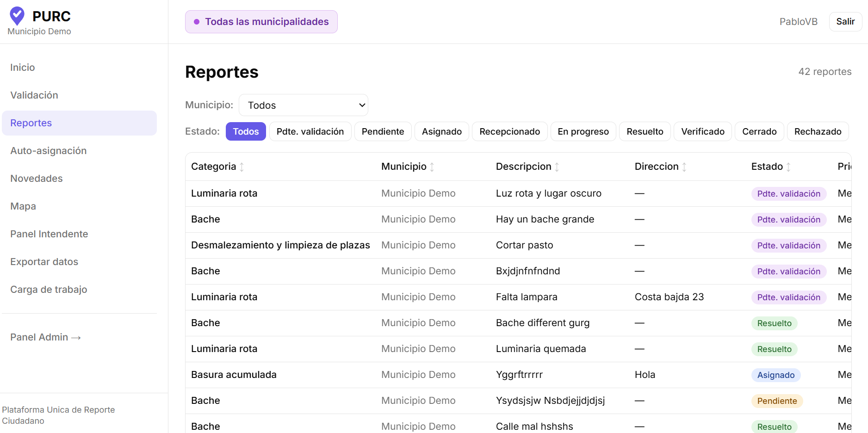868x433 pixels.
Task: Filter reports by Asignado
Action: tap(442, 131)
